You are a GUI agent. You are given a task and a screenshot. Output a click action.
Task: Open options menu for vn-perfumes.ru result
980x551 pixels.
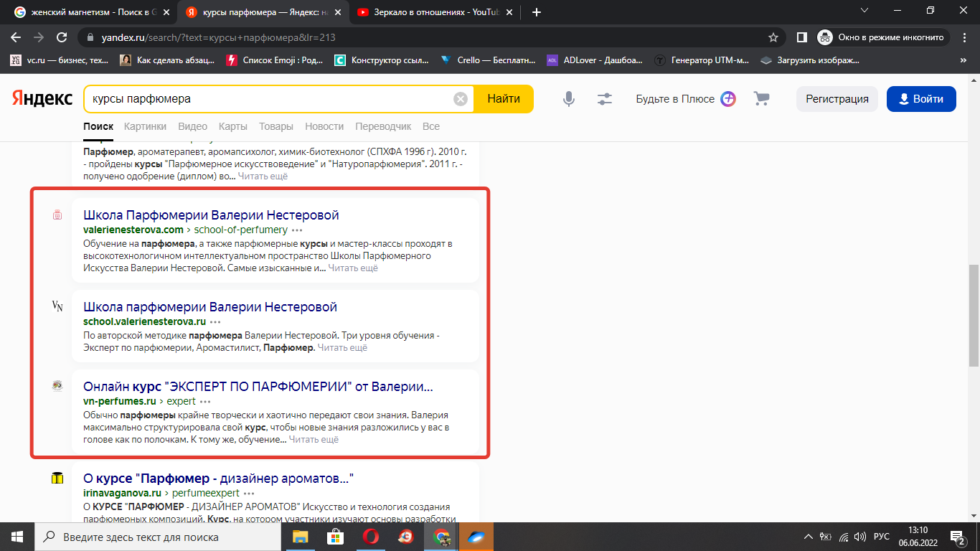(205, 402)
